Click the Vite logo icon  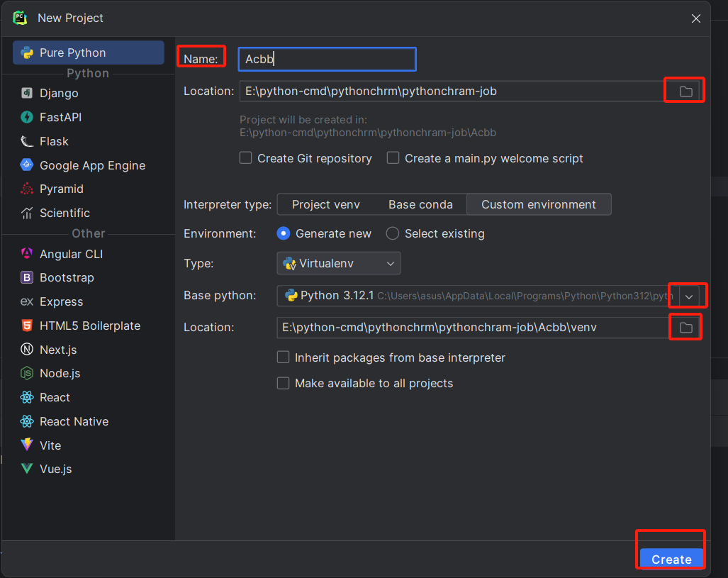(27, 445)
